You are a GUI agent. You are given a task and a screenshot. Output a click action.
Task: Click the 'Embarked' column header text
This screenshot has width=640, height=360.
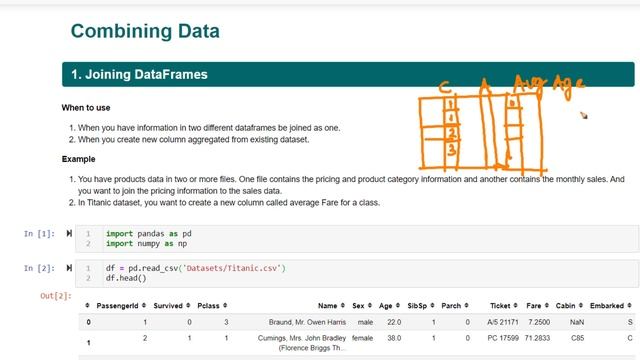[607, 306]
